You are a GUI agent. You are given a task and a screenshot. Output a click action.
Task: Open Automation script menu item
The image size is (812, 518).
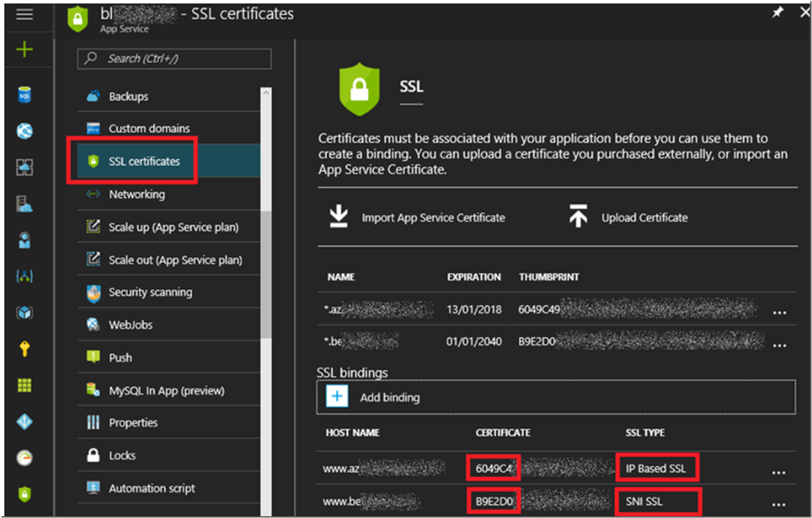pos(169,488)
